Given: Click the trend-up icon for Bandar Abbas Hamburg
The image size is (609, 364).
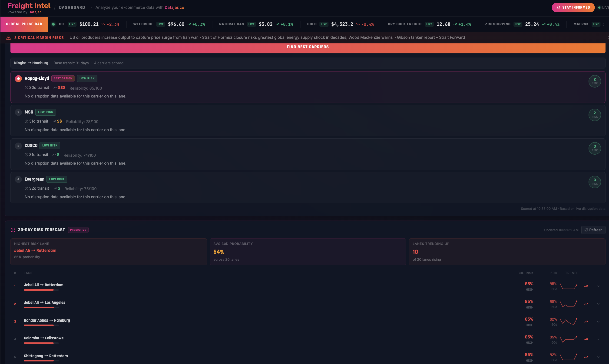Looking at the screenshot, I should click(586, 322).
